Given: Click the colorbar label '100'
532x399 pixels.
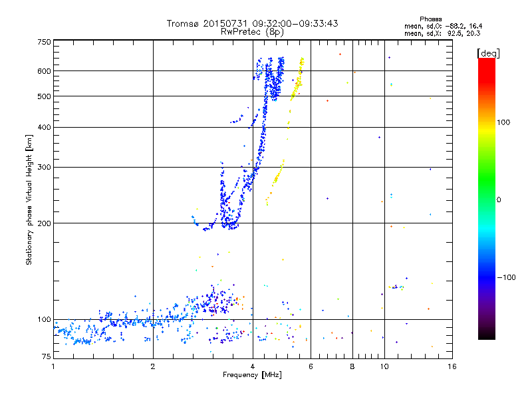Looking at the screenshot, I should tap(503, 122).
